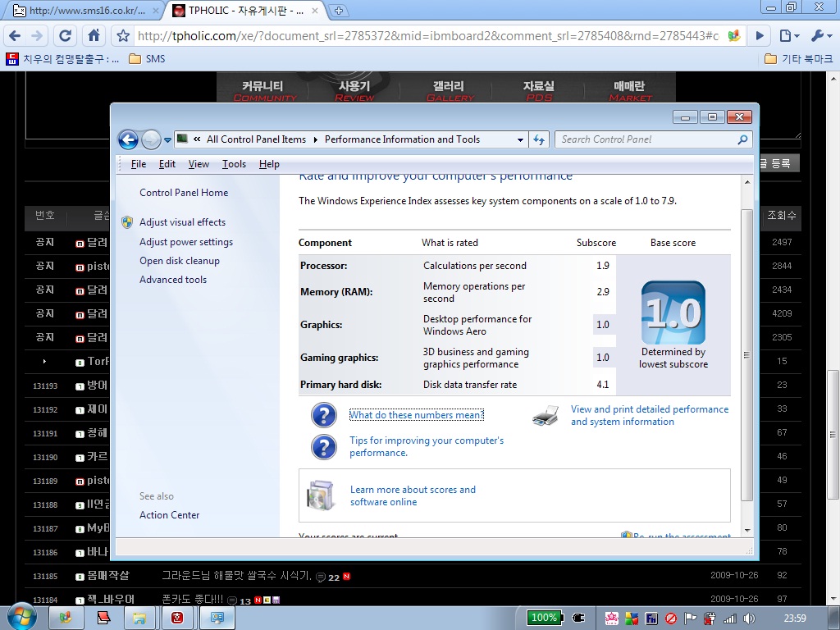
Task: Click the software box icon near Learn more
Action: coord(321,495)
